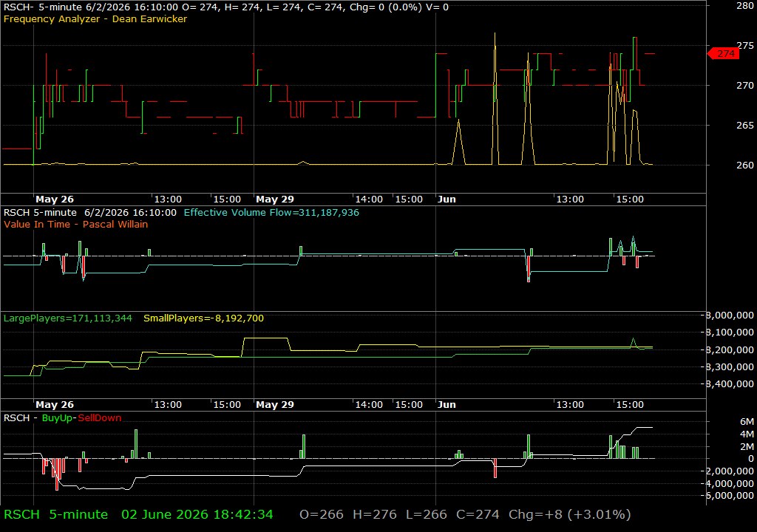Select the 'SmallPlayers=-8,192,700' label

click(x=204, y=318)
